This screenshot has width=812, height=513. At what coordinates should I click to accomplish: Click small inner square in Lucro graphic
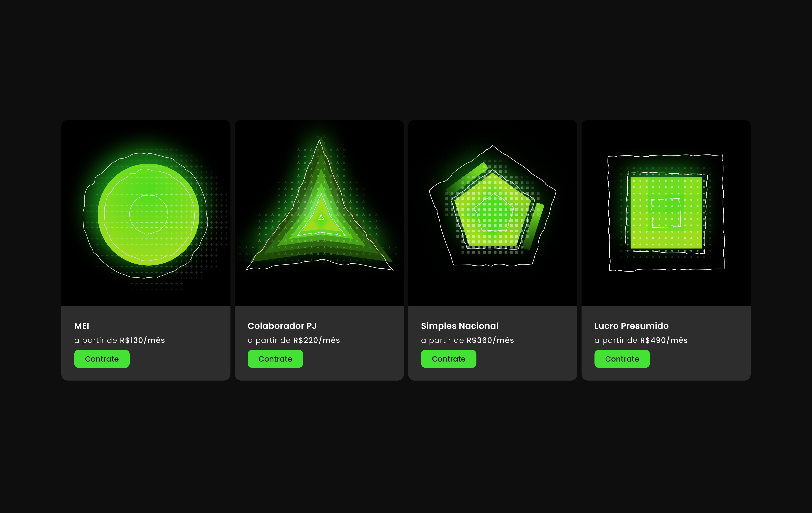(x=666, y=213)
